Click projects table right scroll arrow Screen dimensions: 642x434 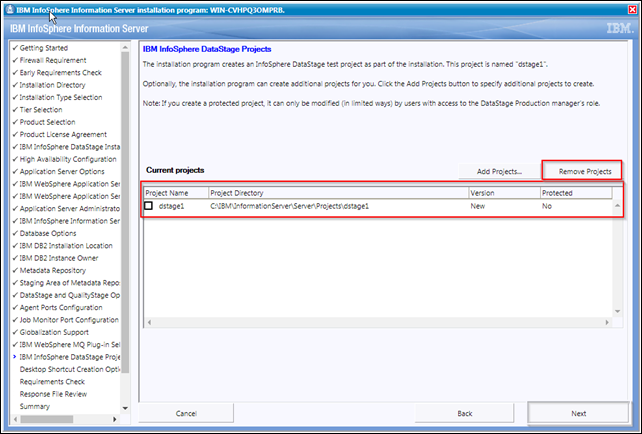(607, 322)
